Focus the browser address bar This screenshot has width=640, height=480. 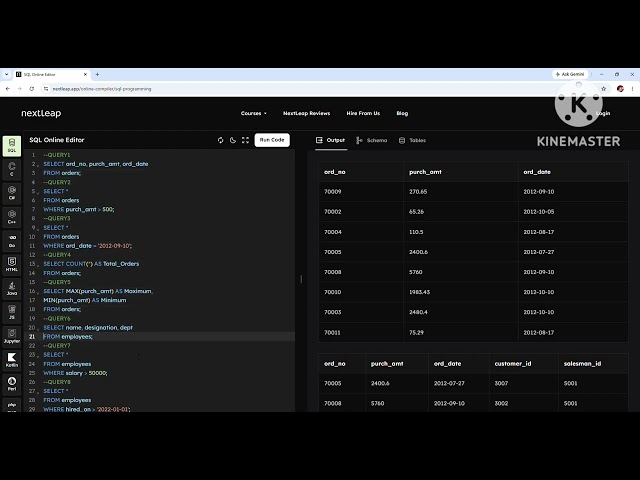pyautogui.click(x=318, y=89)
